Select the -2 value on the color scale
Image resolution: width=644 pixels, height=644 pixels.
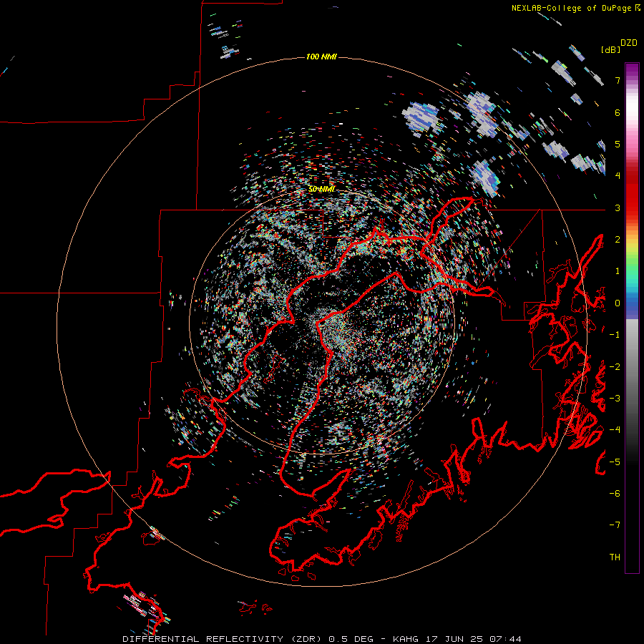[x=615, y=367]
